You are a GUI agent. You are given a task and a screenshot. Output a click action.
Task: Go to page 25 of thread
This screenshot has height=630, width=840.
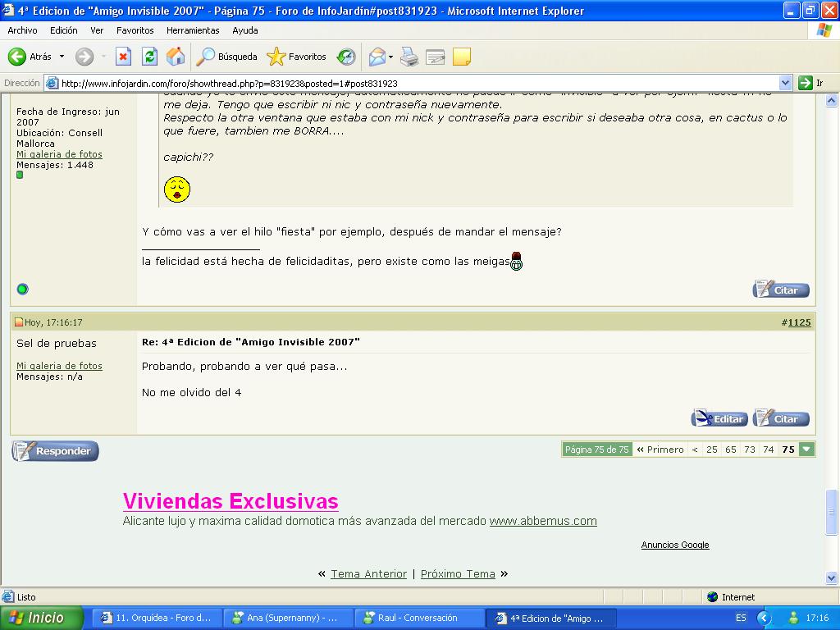711,450
